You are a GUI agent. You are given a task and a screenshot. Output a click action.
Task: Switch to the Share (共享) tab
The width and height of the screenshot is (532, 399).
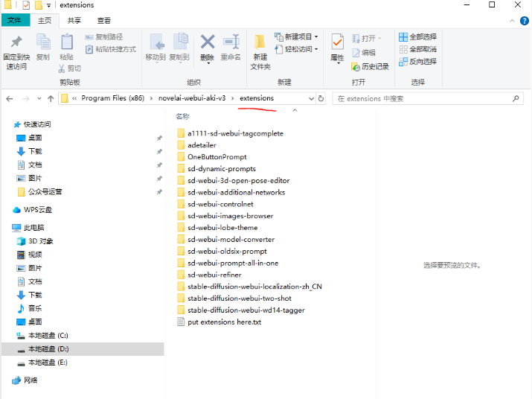[x=74, y=21]
